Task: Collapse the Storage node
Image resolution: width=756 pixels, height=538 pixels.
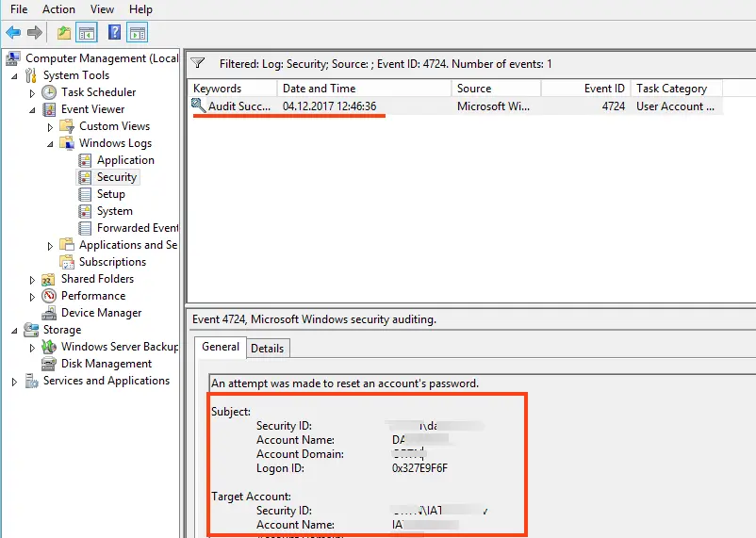Action: point(14,331)
